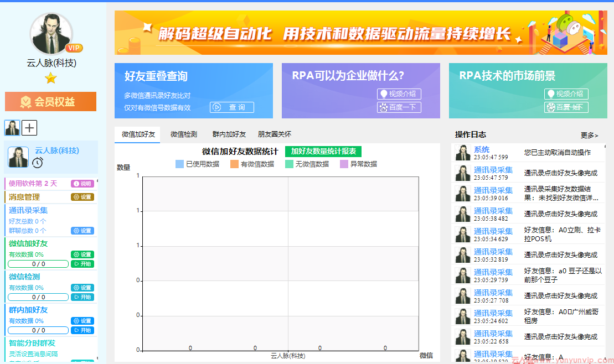The image size is (614, 364).
Task: Open the 加好友数量统计报表 report
Action: tap(323, 151)
